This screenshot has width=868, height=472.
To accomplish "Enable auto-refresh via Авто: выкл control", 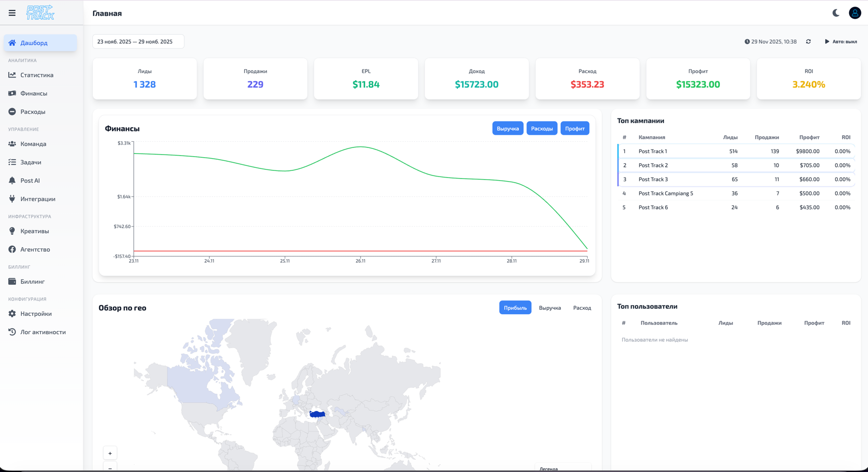I will click(x=841, y=41).
